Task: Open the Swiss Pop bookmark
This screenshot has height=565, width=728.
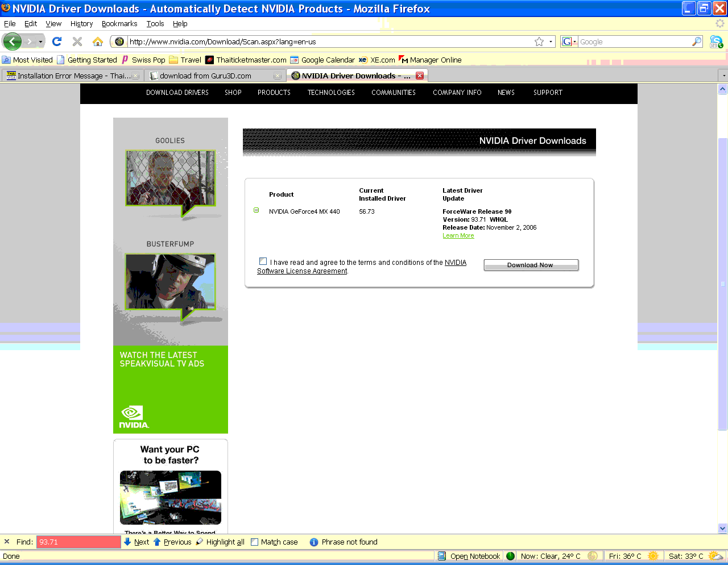Action: point(143,60)
